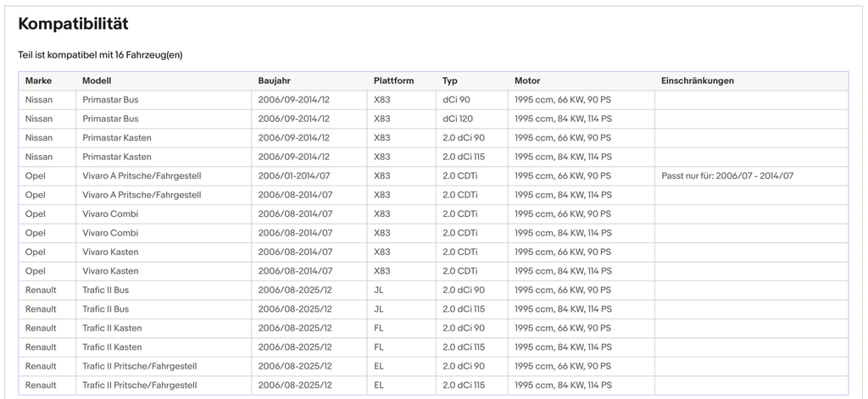Select the 'Modell' column header
The image size is (868, 399).
point(97,80)
